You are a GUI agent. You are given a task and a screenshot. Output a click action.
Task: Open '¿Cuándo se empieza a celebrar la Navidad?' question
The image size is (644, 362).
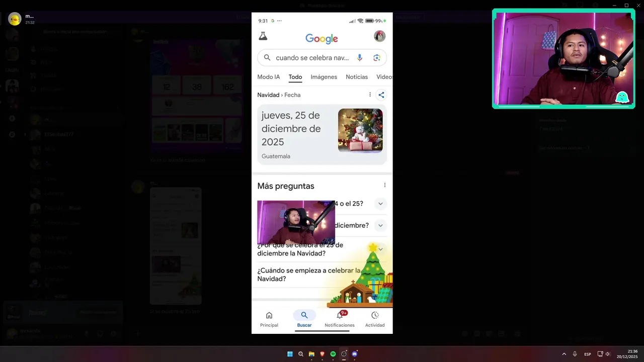[309, 275]
